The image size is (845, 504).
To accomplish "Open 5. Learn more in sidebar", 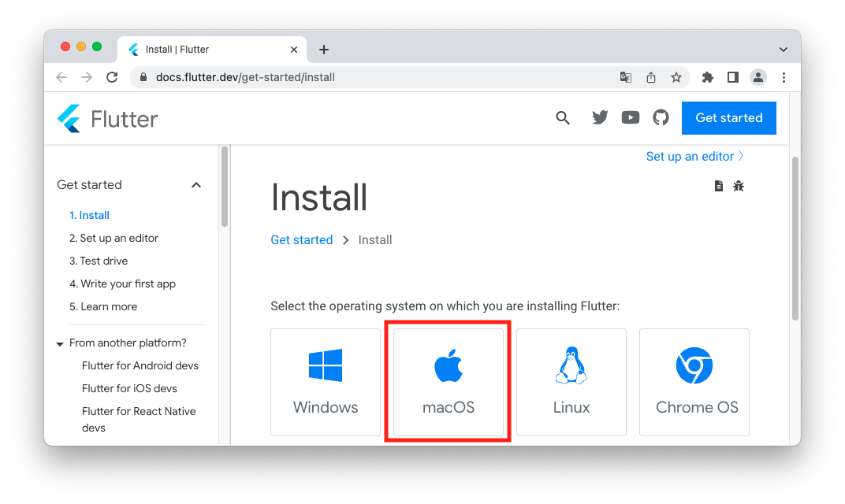I will (103, 307).
